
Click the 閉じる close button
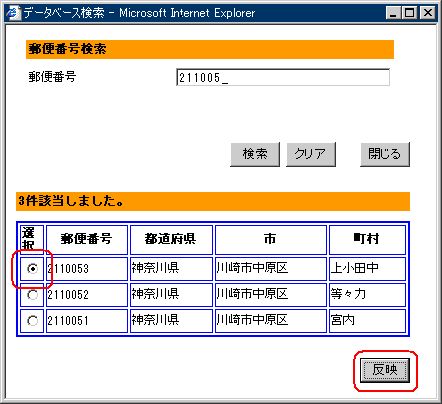tap(385, 154)
